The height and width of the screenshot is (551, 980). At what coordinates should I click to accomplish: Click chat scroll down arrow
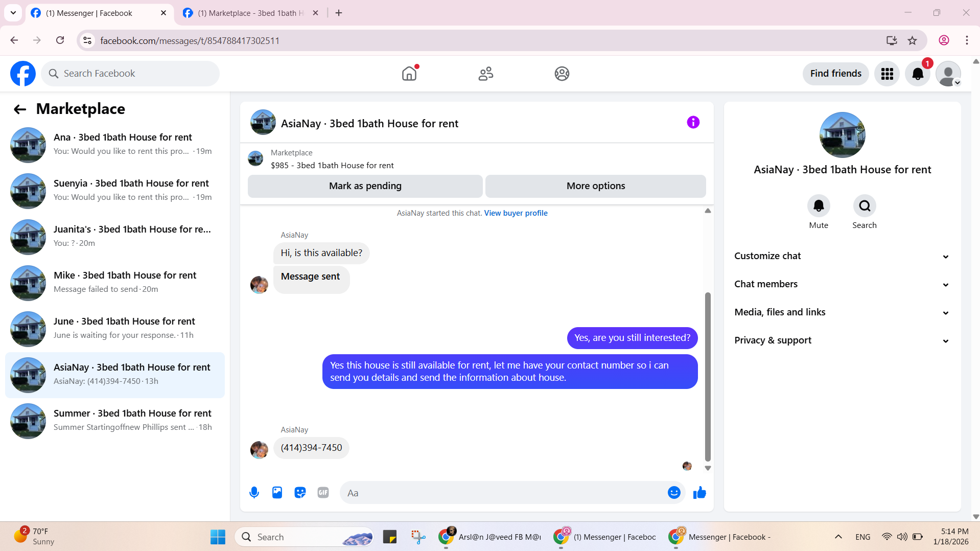[x=708, y=468]
